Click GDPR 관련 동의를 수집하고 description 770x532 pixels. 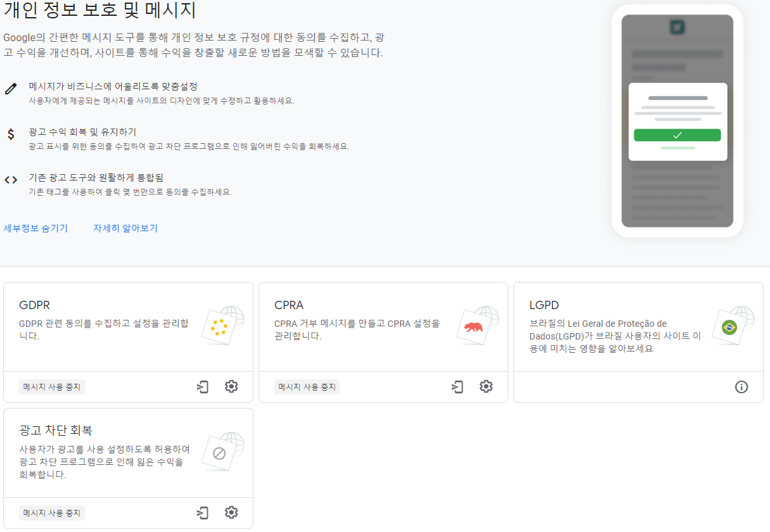pyautogui.click(x=104, y=329)
